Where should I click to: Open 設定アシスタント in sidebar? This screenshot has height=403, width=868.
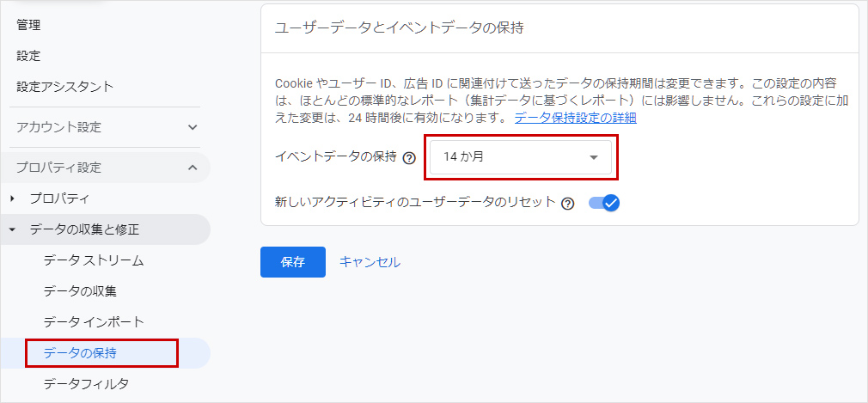pyautogui.click(x=65, y=87)
